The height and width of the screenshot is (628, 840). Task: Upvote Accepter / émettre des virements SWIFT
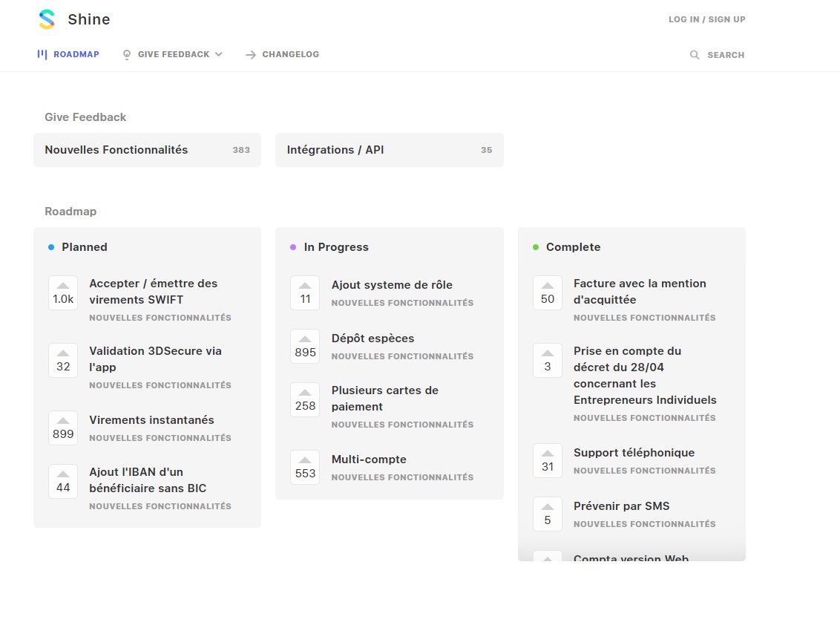coord(63,292)
